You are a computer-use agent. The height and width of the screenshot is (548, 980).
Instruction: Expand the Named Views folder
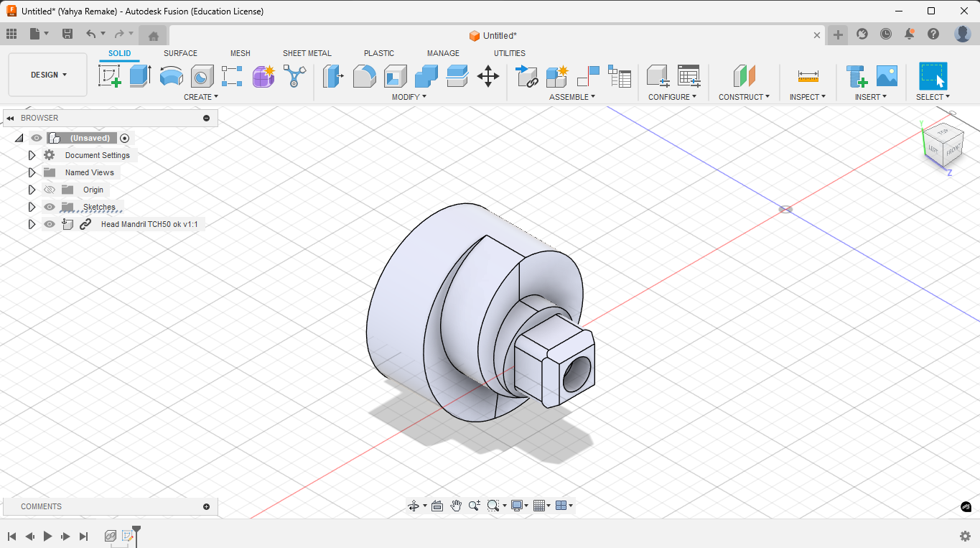coord(32,172)
